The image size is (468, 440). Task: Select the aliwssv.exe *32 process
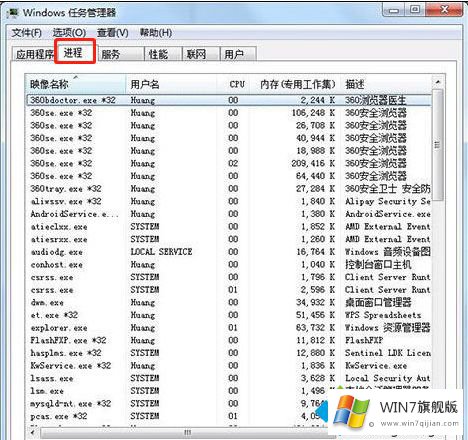[x=229, y=201]
